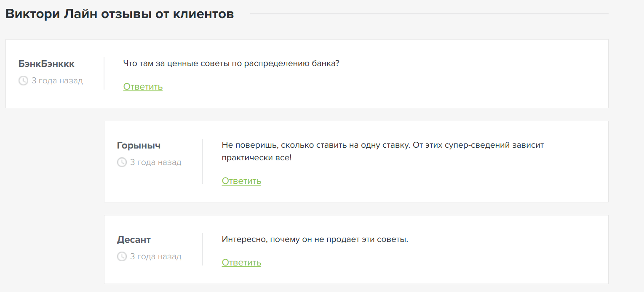Viewport: 644px width, 292px height.
Task: Click the author name Горыныч
Action: tap(139, 145)
